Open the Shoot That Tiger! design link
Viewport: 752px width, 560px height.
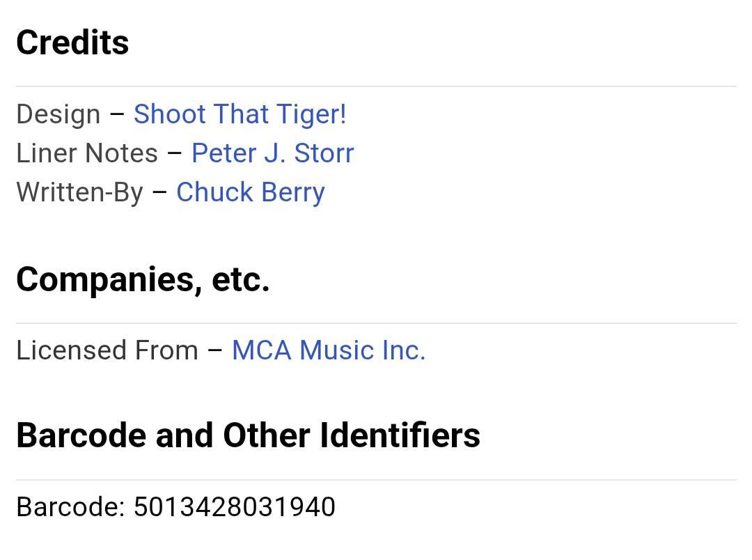pos(240,114)
